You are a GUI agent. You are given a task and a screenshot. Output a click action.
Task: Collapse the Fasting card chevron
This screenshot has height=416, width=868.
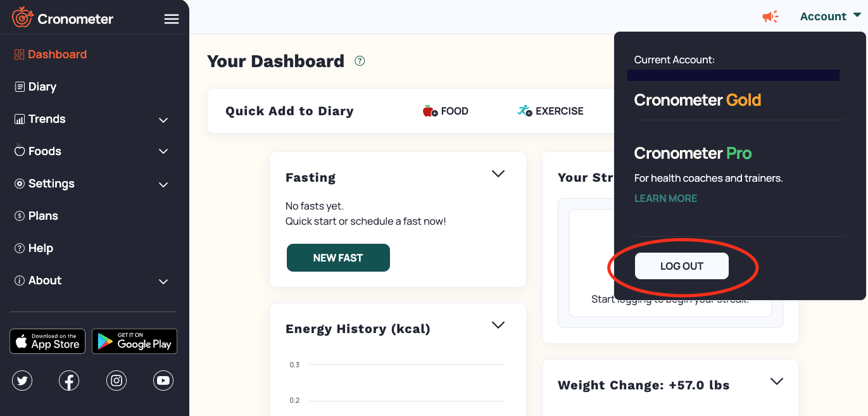(498, 173)
